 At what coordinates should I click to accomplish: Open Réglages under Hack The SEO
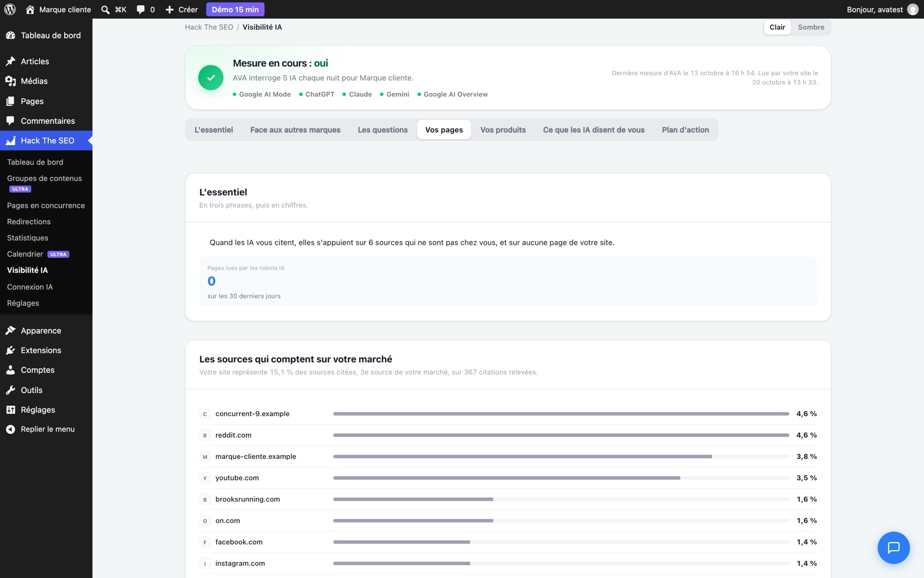(23, 303)
